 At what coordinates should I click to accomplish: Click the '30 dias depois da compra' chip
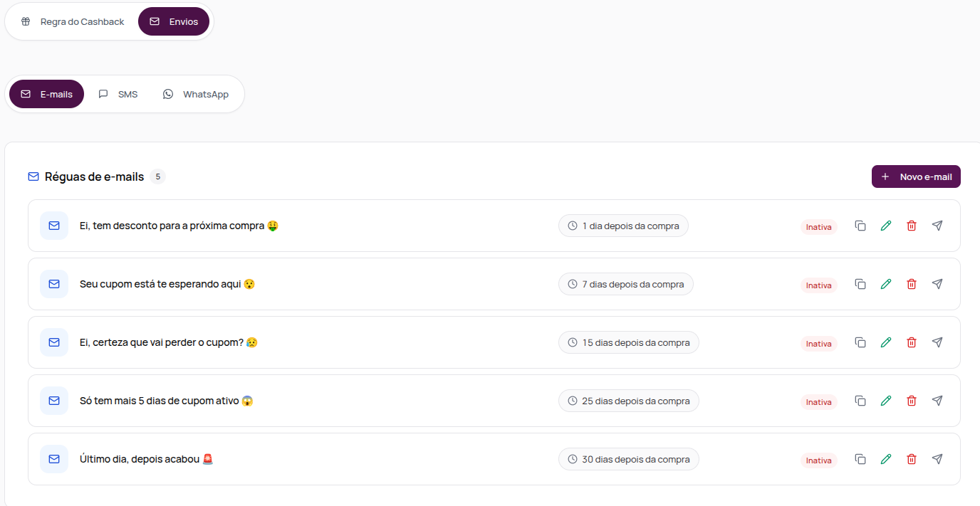pos(629,459)
